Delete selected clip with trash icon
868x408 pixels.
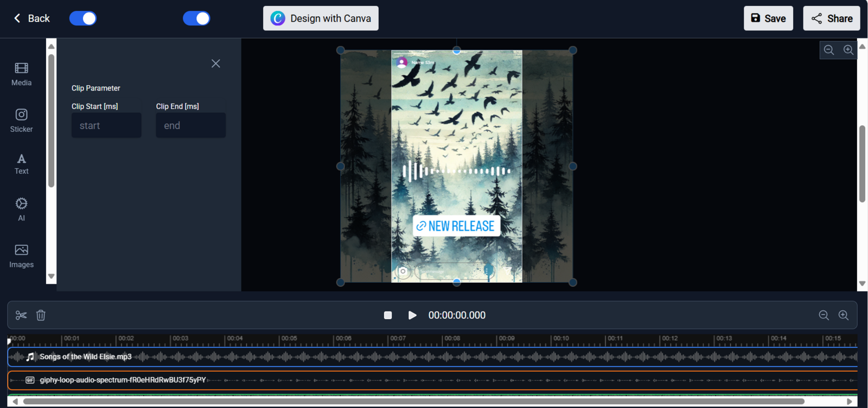tap(41, 315)
